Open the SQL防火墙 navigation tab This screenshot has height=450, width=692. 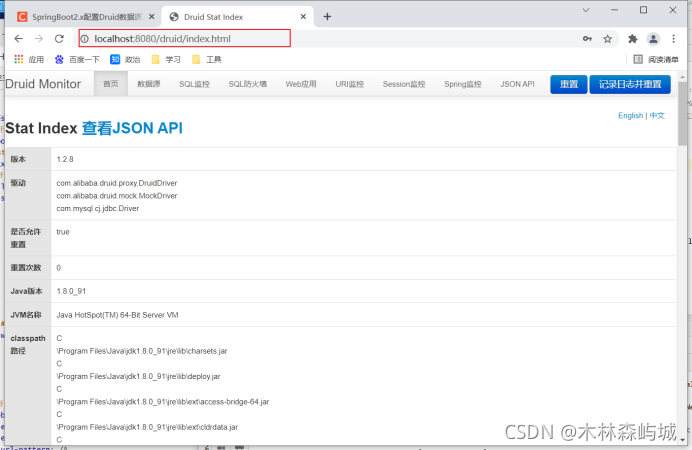(248, 84)
